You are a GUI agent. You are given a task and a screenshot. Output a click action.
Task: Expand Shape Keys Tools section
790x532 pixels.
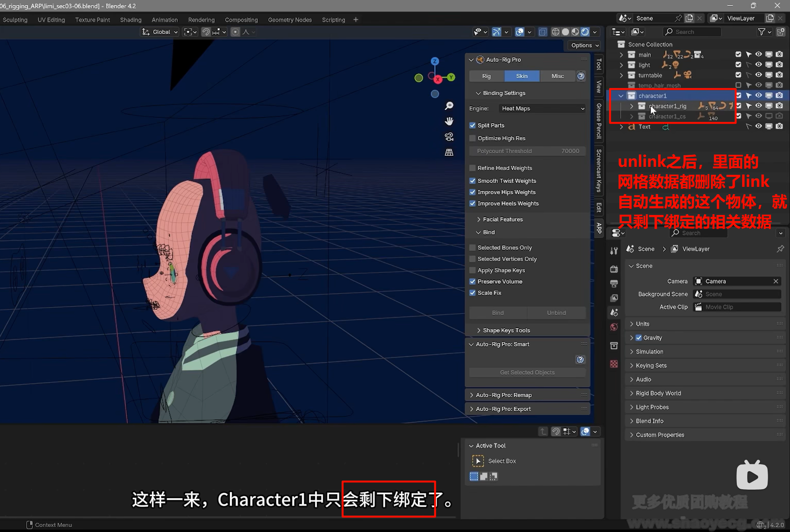(506, 331)
